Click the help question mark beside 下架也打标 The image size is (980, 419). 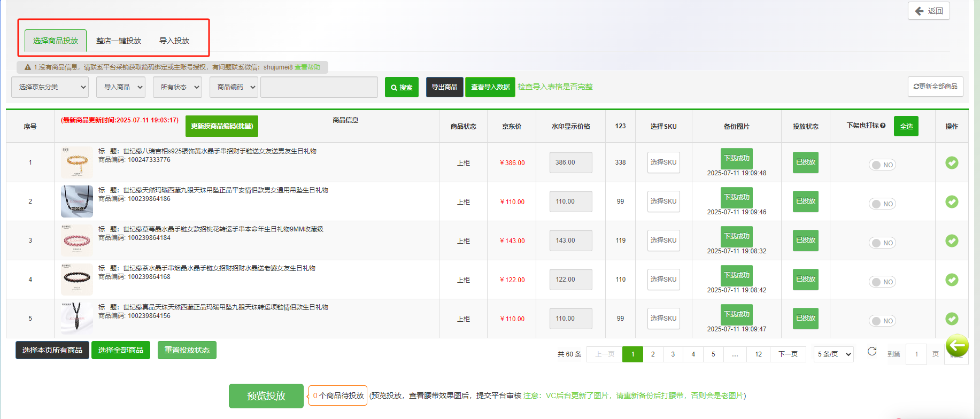[x=883, y=126]
